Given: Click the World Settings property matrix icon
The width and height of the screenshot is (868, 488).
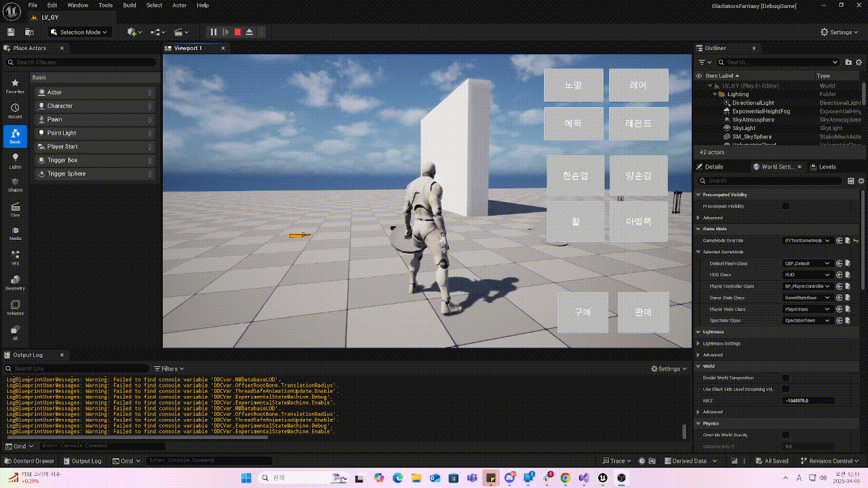Looking at the screenshot, I should pos(851,181).
